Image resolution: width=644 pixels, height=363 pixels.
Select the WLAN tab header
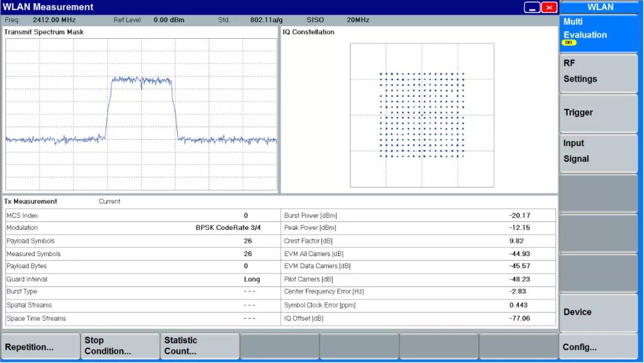coord(600,7)
